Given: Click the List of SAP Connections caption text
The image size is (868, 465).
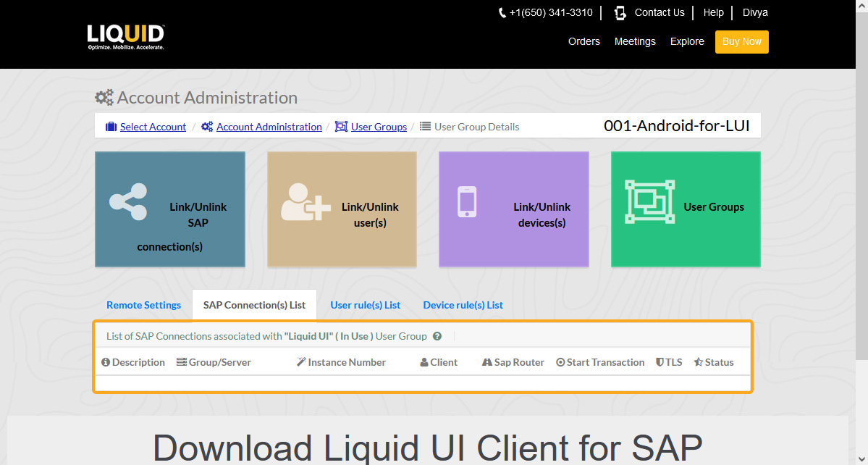Looking at the screenshot, I should (x=267, y=336).
